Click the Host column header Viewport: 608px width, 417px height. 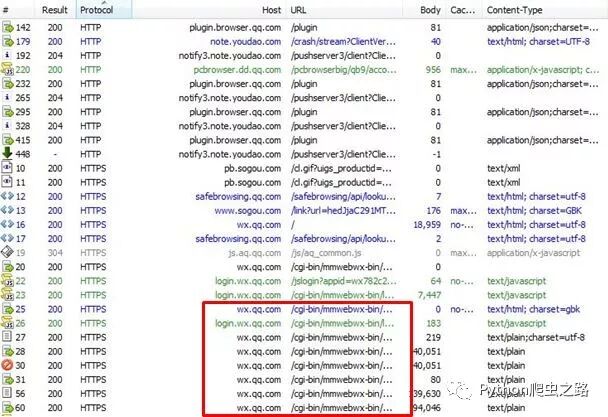271,10
